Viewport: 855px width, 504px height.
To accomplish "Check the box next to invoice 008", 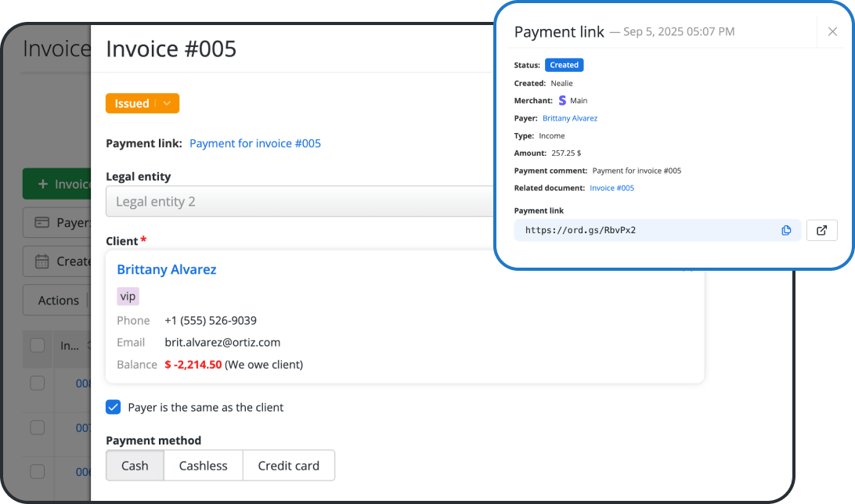I will point(36,383).
